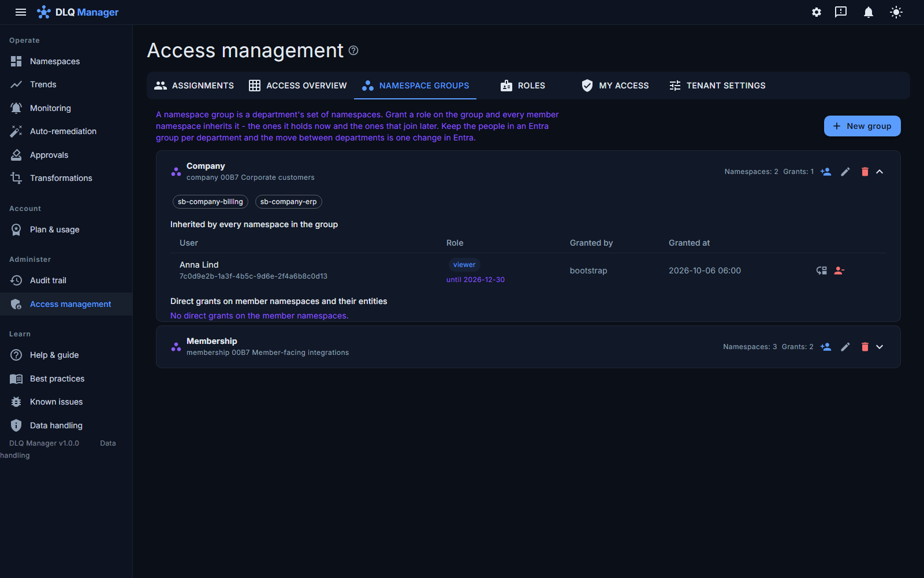The image size is (924, 578).
Task: Open Known issues page
Action: [x=66, y=402]
